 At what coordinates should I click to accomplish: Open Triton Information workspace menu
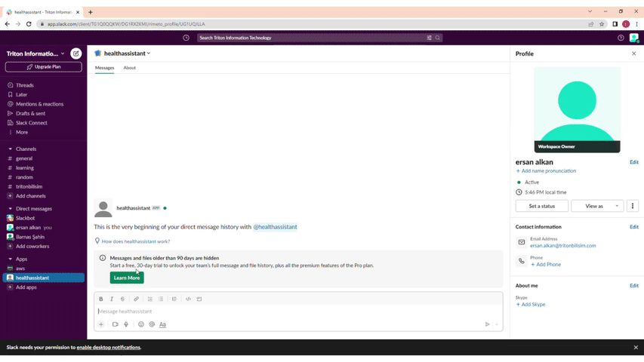pos(35,54)
